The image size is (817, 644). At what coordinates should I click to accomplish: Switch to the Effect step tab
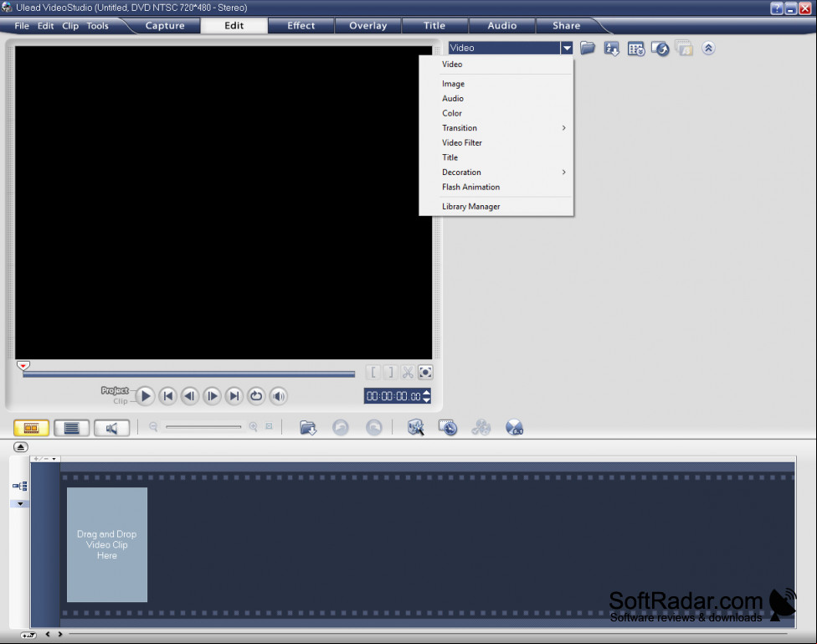pos(301,26)
